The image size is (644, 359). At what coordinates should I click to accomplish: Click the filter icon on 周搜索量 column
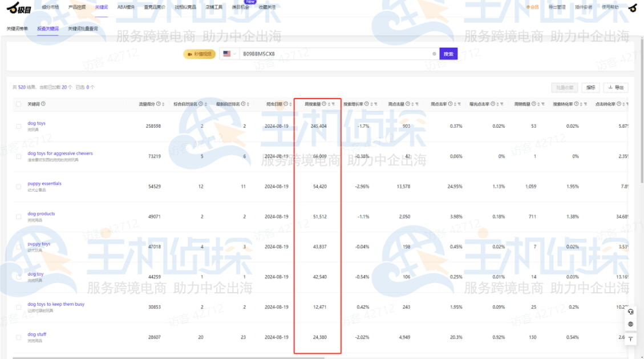tap(333, 104)
